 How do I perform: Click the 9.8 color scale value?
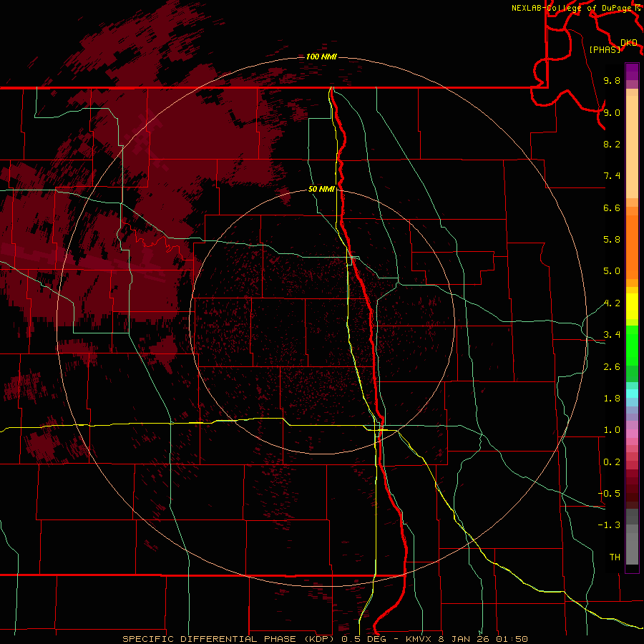pyautogui.click(x=612, y=80)
